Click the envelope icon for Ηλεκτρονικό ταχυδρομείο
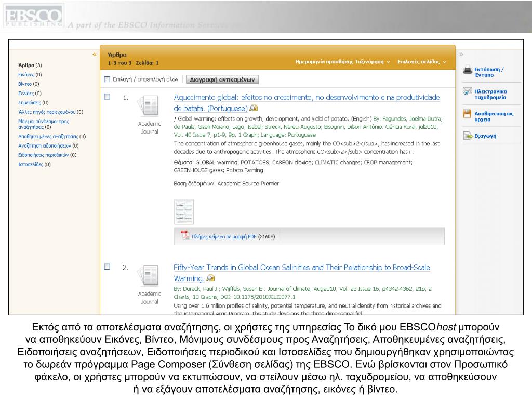This screenshot has height=399, width=532. 468,91
